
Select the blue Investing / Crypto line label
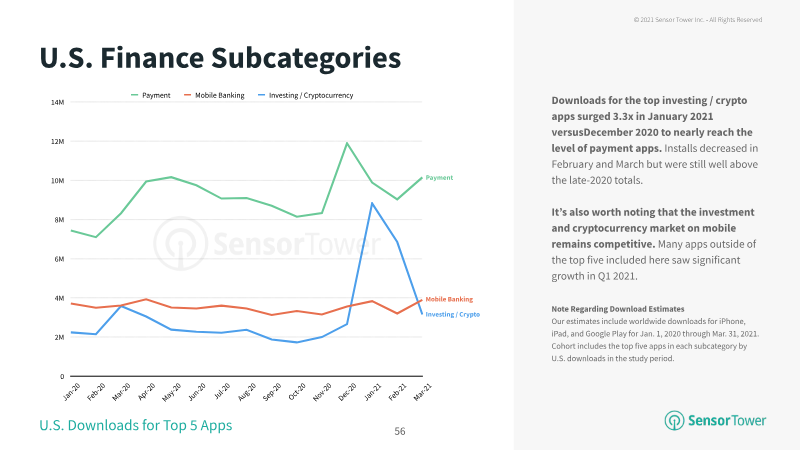pos(453,314)
